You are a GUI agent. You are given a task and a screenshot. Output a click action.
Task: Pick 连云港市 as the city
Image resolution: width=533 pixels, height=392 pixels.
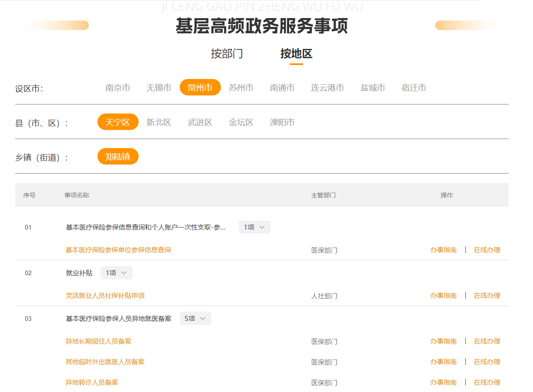pos(327,88)
